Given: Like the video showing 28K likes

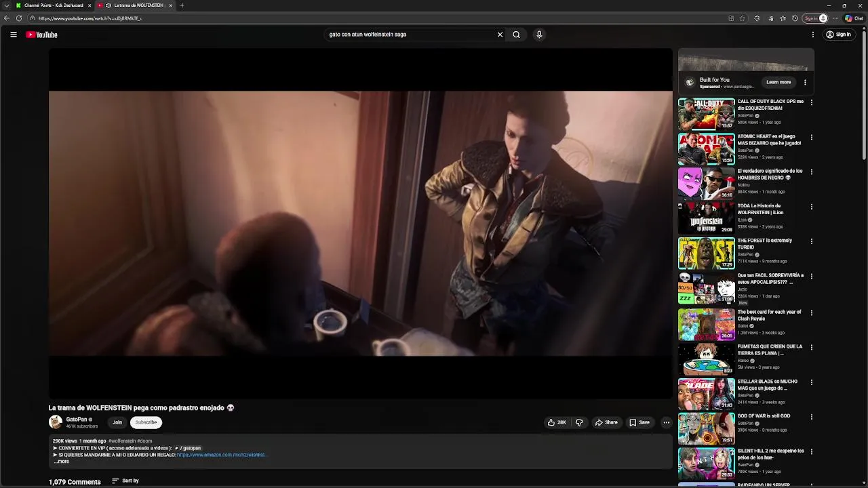Looking at the screenshot, I should [x=557, y=422].
